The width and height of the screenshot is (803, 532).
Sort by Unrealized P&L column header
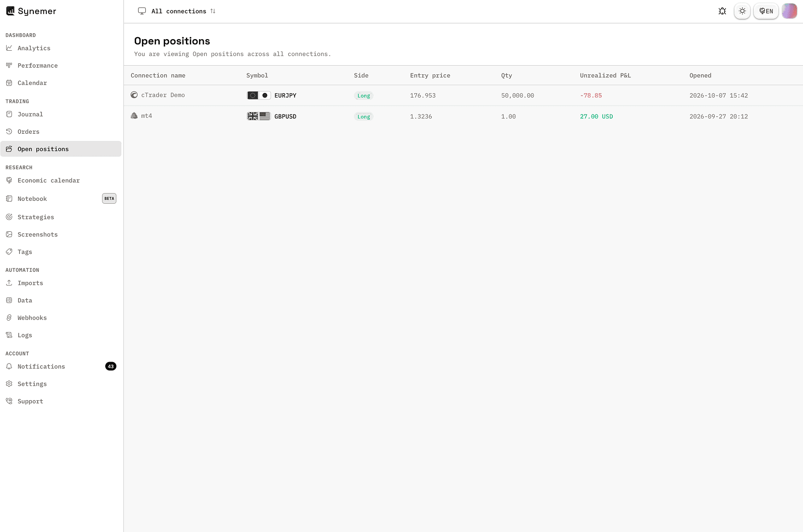[x=606, y=76]
